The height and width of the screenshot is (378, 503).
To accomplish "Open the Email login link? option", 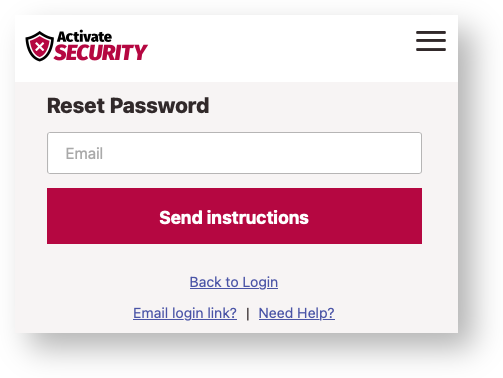I will coord(185,313).
